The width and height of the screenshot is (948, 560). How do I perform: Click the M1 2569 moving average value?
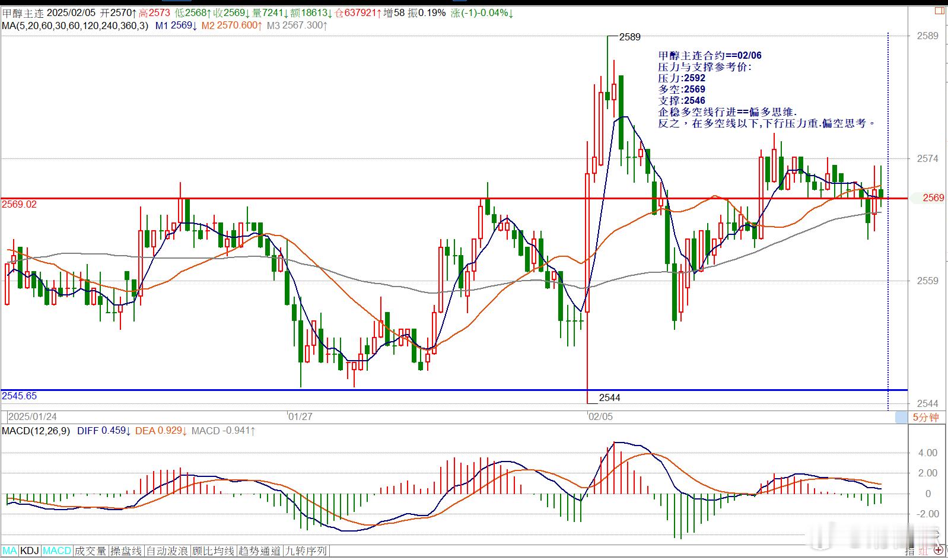176,26
